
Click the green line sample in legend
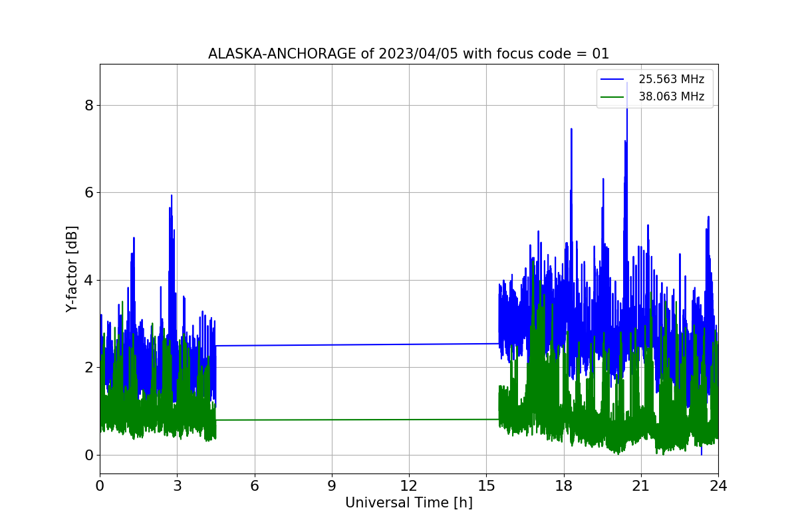(612, 97)
